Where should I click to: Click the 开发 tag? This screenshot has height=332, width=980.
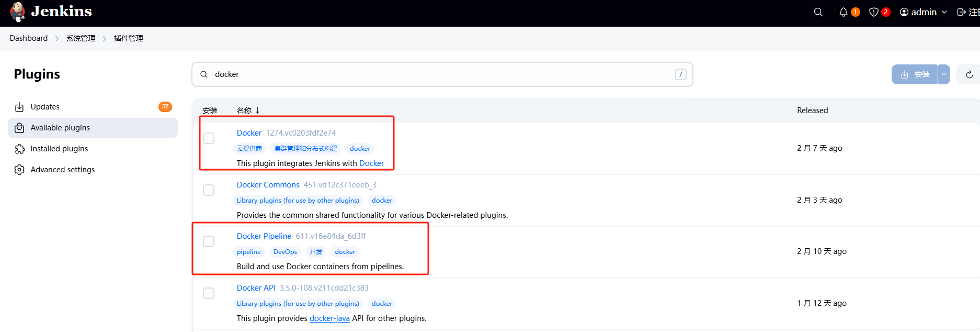pos(316,252)
